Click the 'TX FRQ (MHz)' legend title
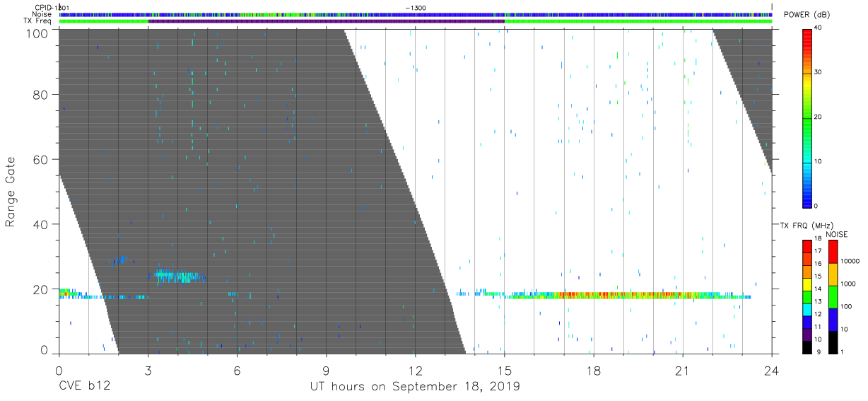The image size is (868, 401). pyautogui.click(x=805, y=226)
